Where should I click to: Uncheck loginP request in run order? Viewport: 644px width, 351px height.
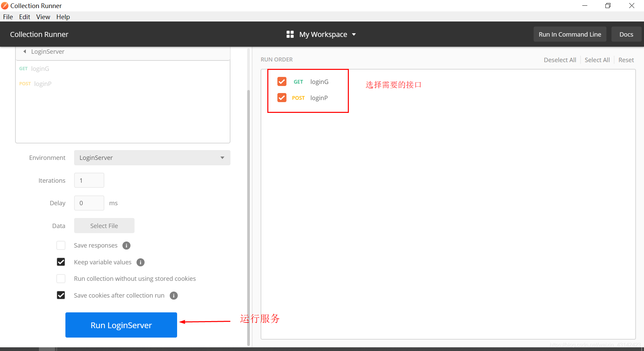(x=282, y=98)
